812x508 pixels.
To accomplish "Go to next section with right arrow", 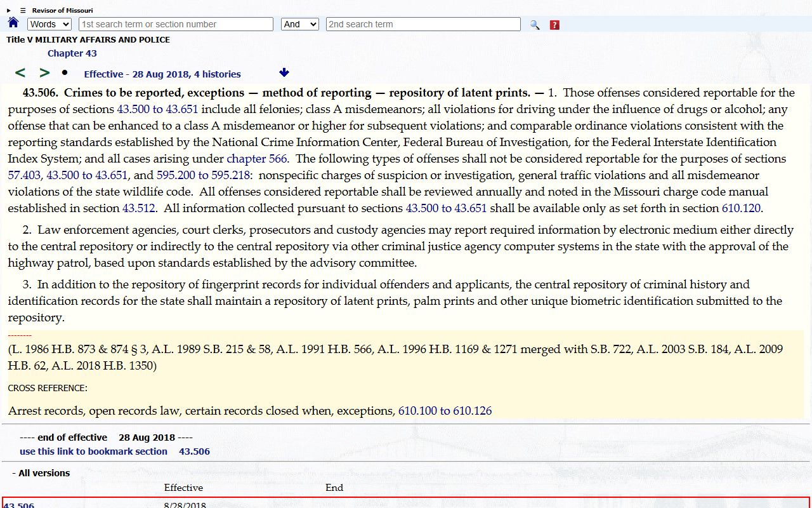I will [44, 73].
